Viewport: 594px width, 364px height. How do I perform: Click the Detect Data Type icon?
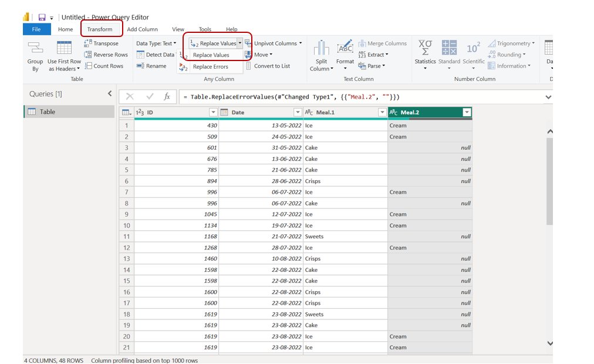[x=140, y=55]
